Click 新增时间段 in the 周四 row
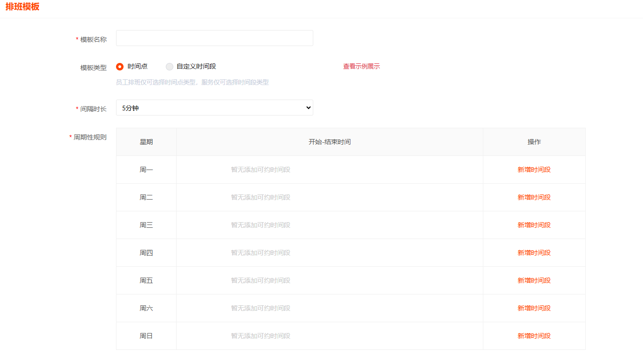The width and height of the screenshot is (643, 364). tap(534, 253)
